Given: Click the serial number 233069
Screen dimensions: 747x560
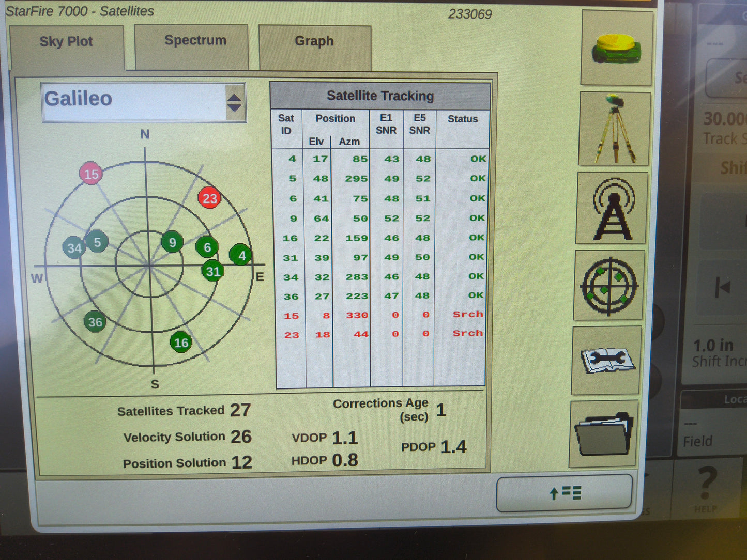Looking at the screenshot, I should click(x=470, y=14).
